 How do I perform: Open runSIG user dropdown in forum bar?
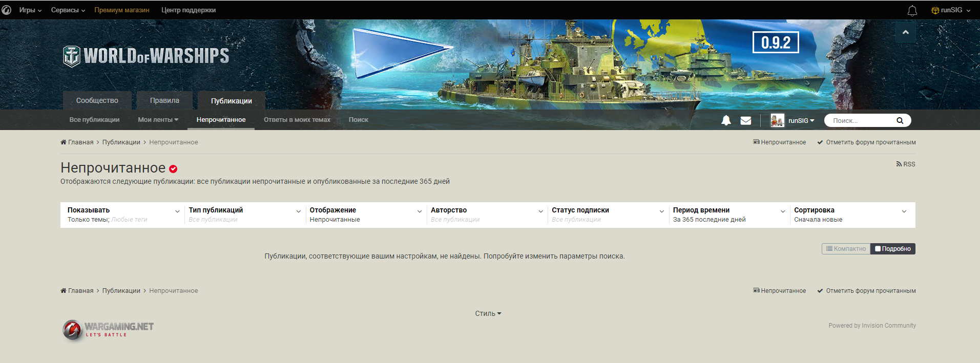coord(801,121)
